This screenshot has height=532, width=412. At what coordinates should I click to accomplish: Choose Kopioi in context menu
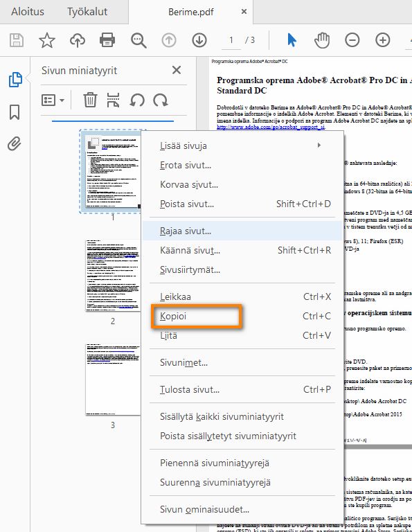click(242, 316)
